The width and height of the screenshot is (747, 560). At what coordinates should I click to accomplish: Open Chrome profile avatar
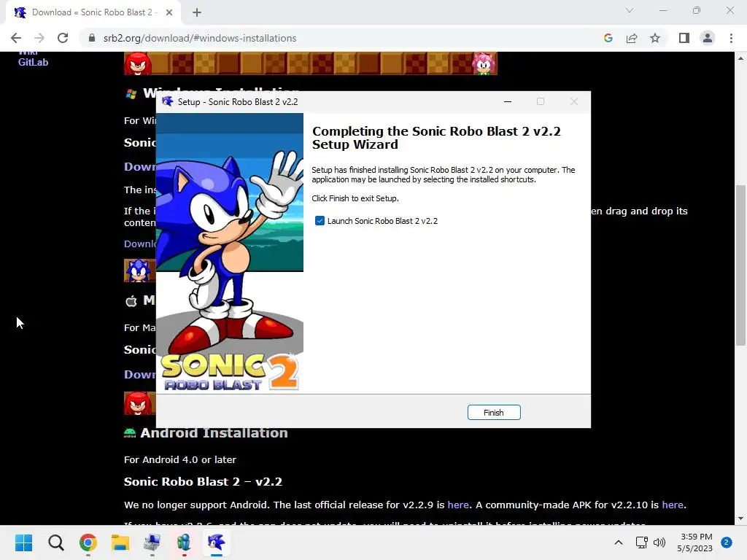(x=708, y=38)
